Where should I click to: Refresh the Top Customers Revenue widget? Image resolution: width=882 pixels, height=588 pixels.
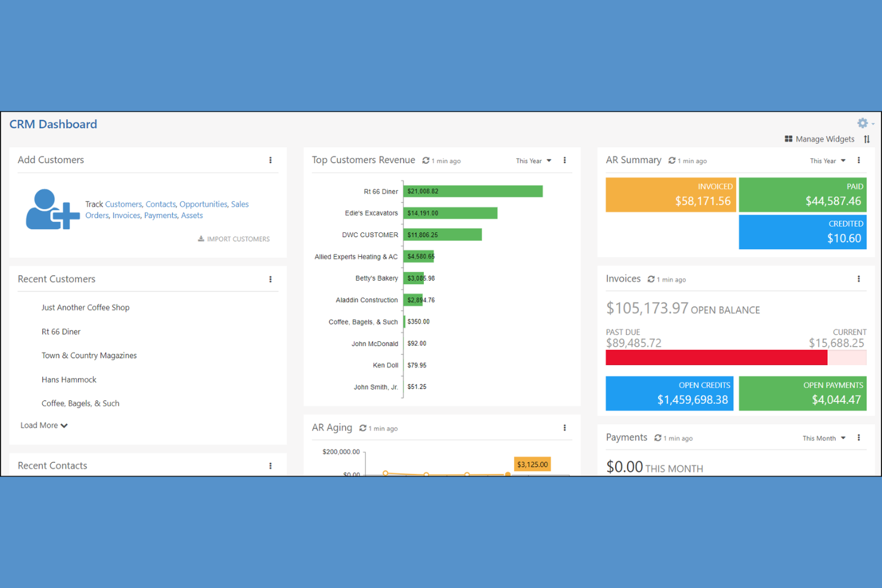[426, 160]
